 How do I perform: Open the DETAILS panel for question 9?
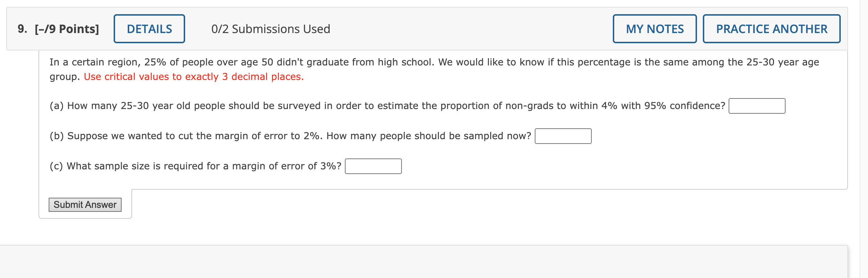pos(149,29)
